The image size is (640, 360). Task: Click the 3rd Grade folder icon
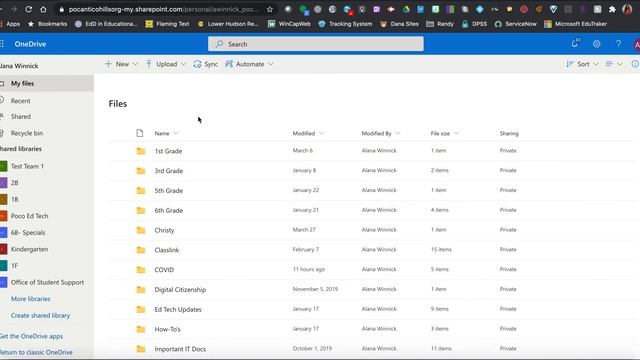[x=141, y=171]
